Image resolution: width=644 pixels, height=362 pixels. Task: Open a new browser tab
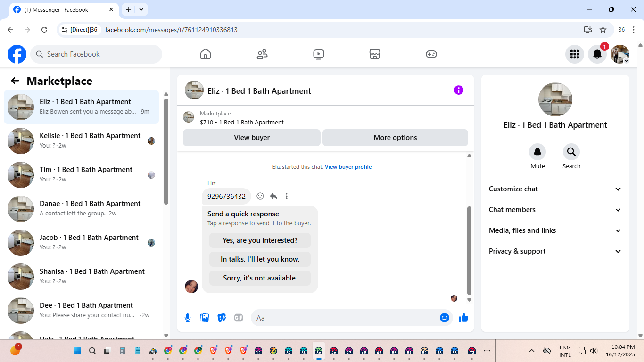coord(128,9)
